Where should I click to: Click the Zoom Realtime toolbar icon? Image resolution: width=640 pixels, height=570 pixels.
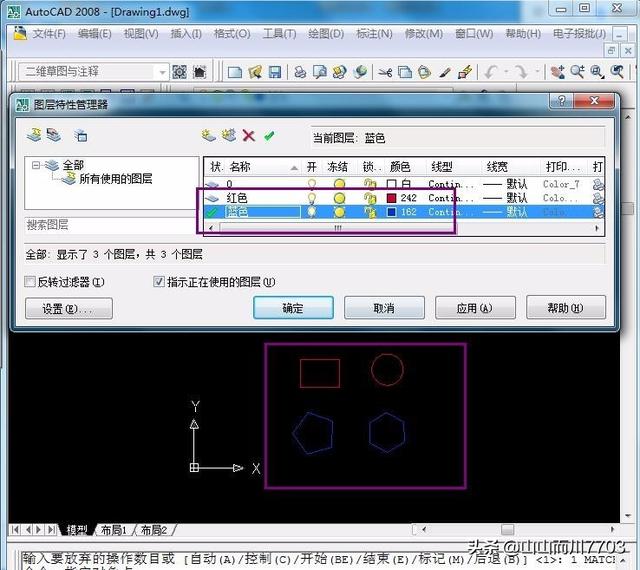577,73
